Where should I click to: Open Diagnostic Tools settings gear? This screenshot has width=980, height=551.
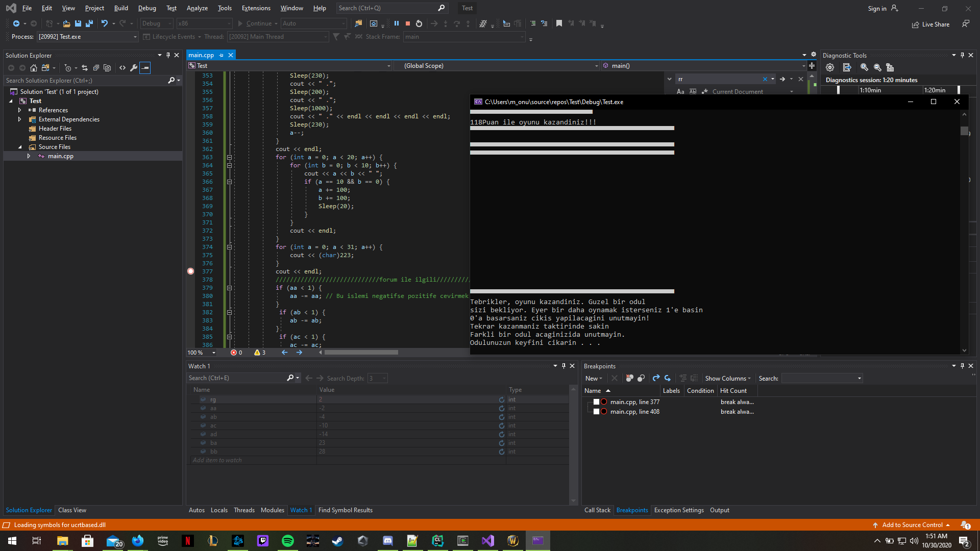pos(830,67)
